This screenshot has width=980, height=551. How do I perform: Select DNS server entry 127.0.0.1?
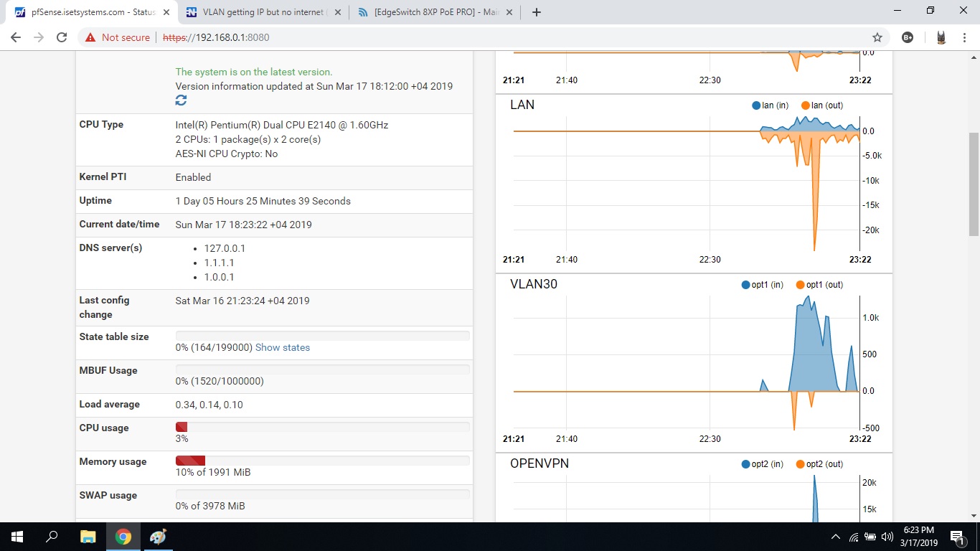coord(225,248)
